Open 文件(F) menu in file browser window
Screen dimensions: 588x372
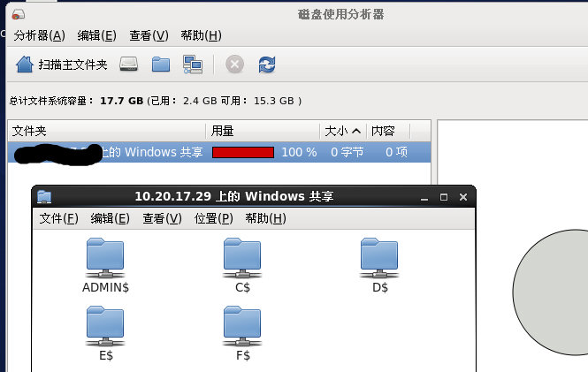(x=59, y=218)
